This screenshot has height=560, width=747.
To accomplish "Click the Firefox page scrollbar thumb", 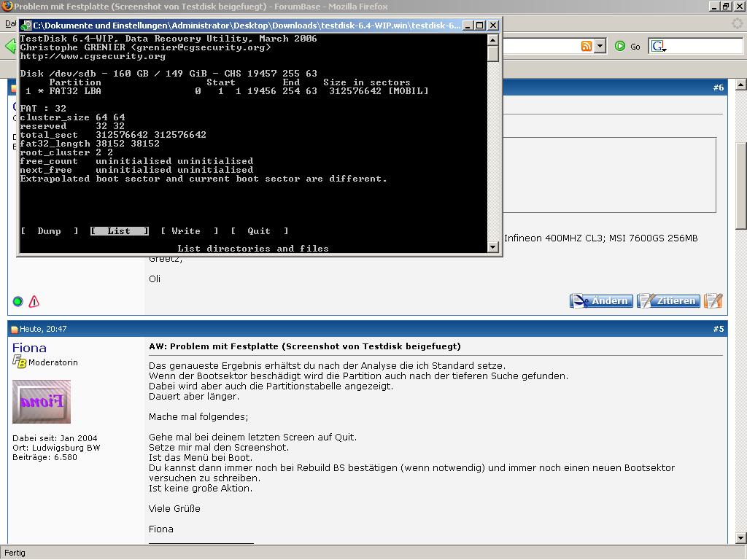I will point(740,186).
